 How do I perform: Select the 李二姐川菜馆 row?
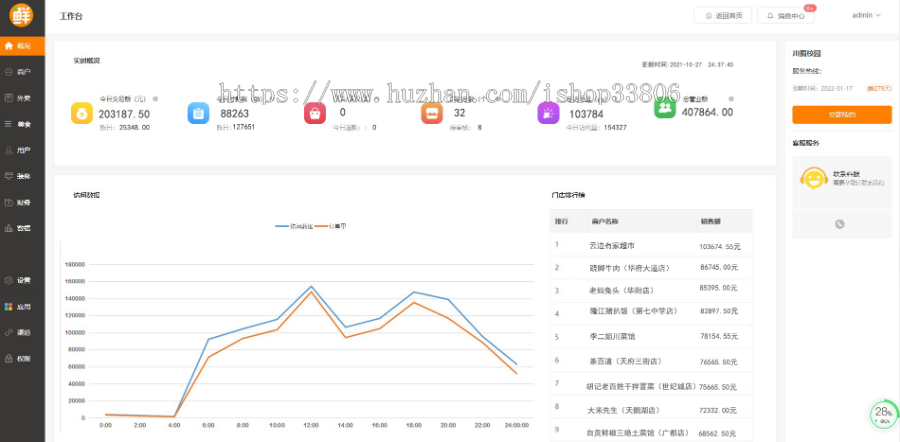[651, 337]
